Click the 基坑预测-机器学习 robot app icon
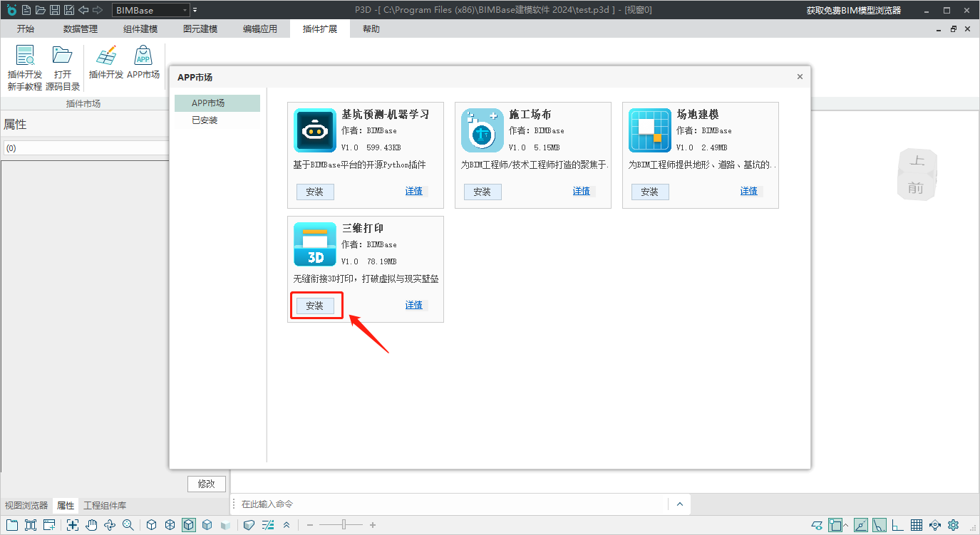The image size is (980, 535). [315, 130]
